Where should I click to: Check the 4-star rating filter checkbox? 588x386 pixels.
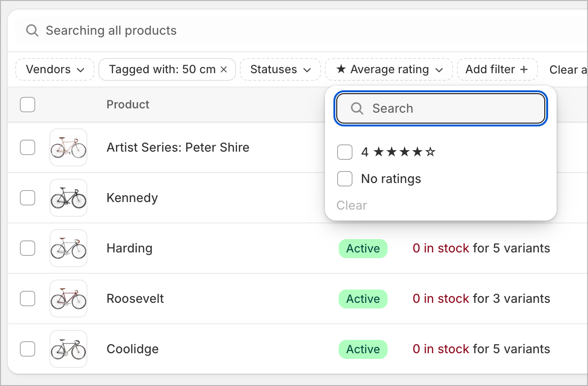(x=345, y=152)
